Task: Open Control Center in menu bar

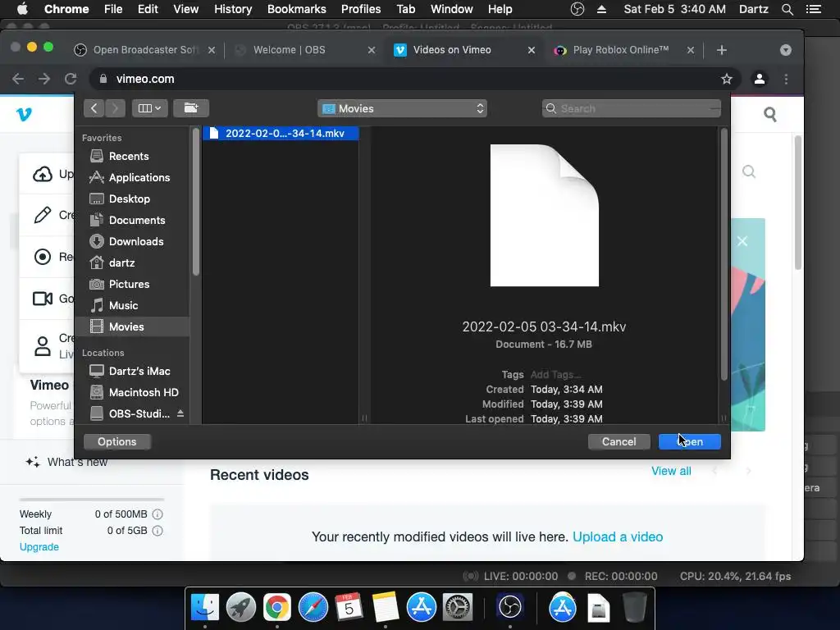Action: [x=813, y=9]
